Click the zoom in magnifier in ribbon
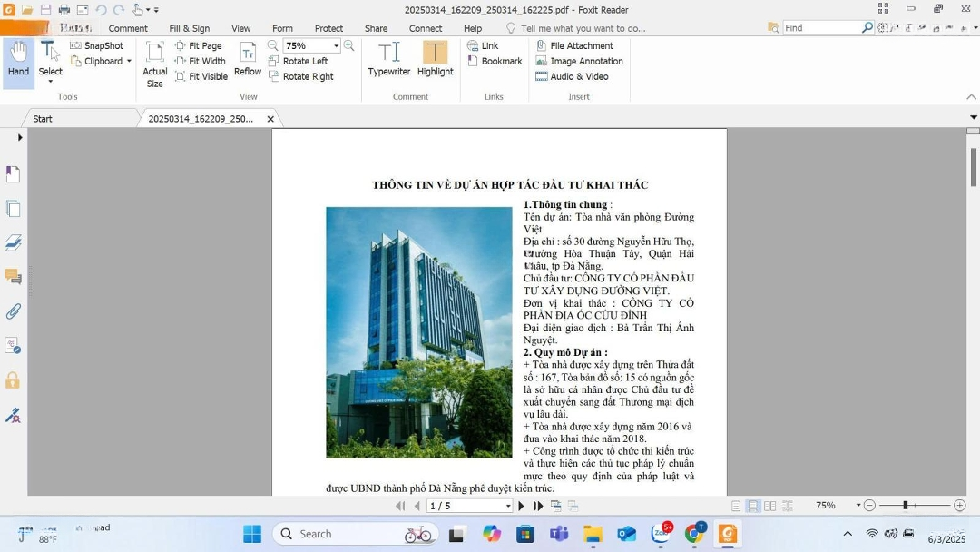 click(x=348, y=45)
